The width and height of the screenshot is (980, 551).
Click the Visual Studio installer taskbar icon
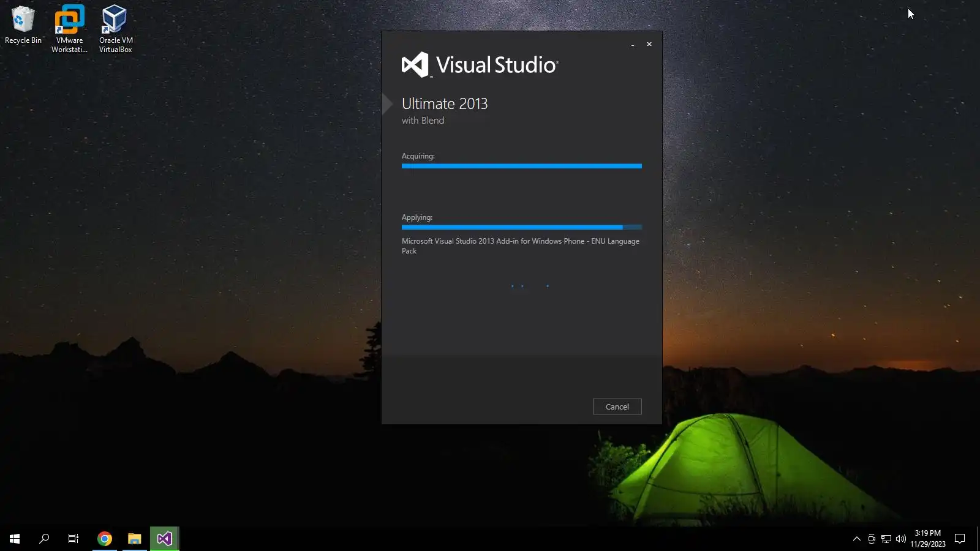tap(164, 539)
